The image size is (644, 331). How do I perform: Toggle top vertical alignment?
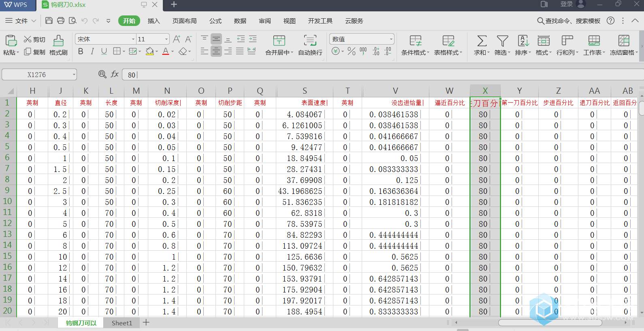coord(205,39)
